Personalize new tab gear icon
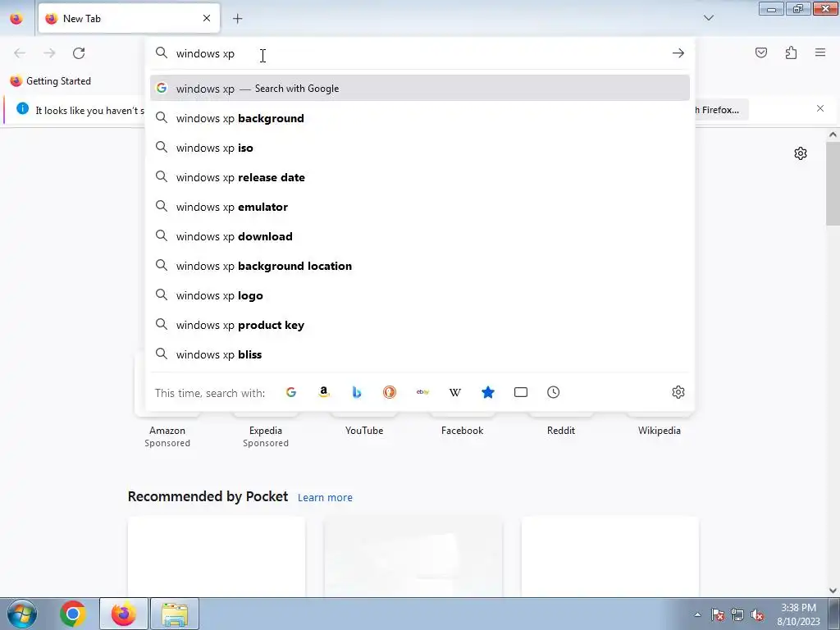 click(x=801, y=153)
